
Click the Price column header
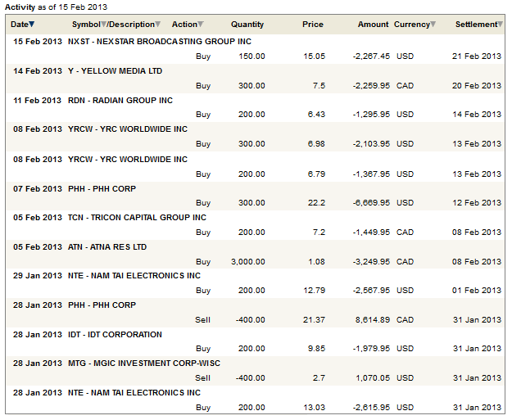pyautogui.click(x=312, y=25)
